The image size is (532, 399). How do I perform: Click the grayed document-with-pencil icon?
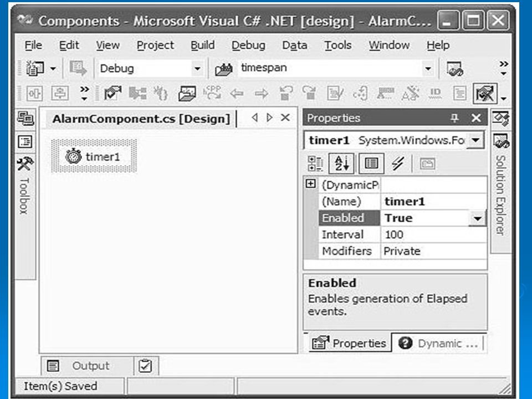click(335, 93)
